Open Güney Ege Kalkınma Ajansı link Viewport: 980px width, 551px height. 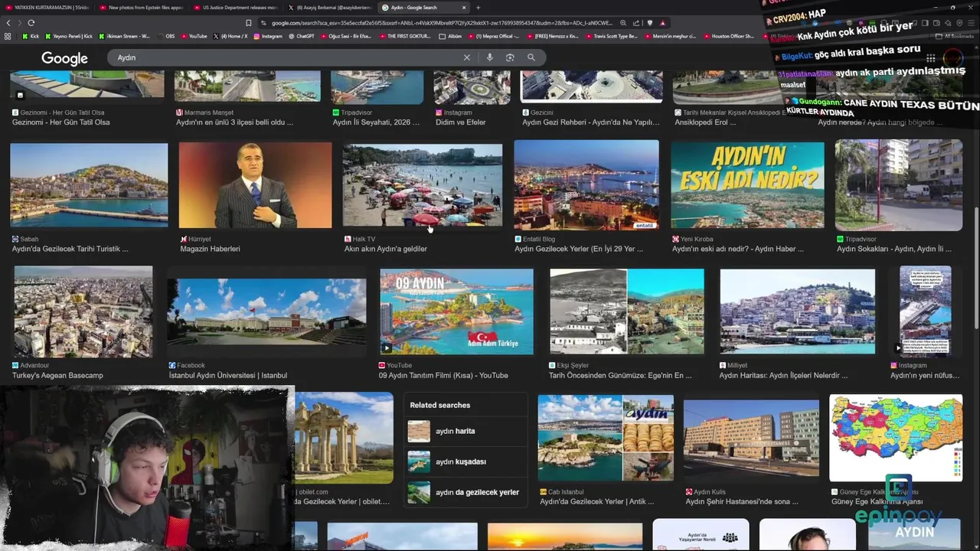point(877,501)
